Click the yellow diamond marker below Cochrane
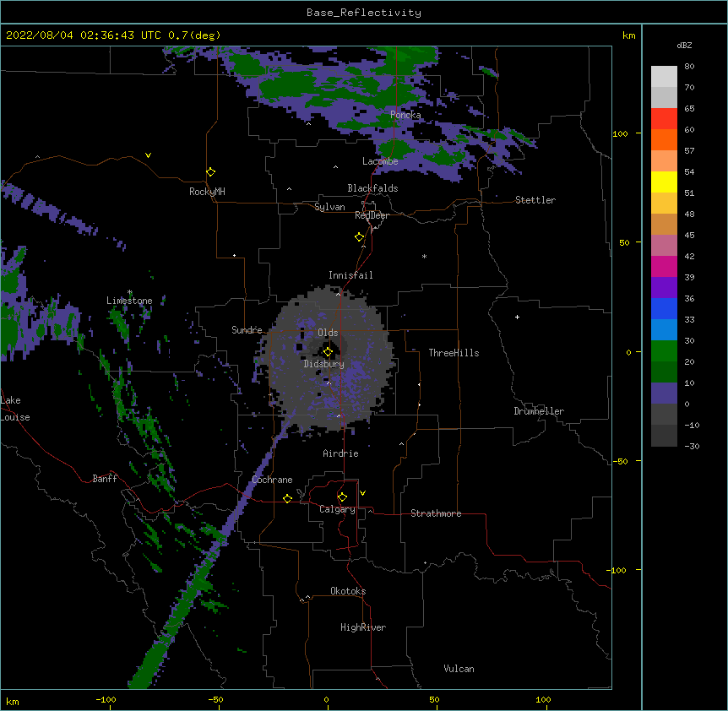 pyautogui.click(x=287, y=498)
